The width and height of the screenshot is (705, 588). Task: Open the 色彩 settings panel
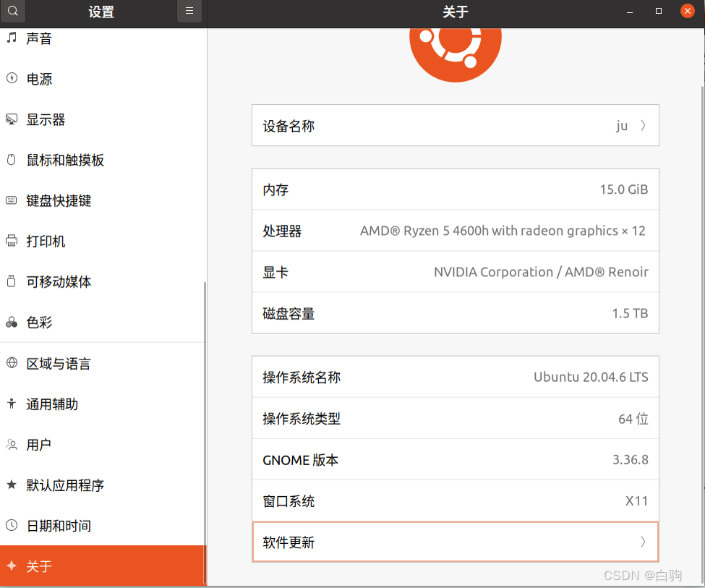tap(103, 322)
